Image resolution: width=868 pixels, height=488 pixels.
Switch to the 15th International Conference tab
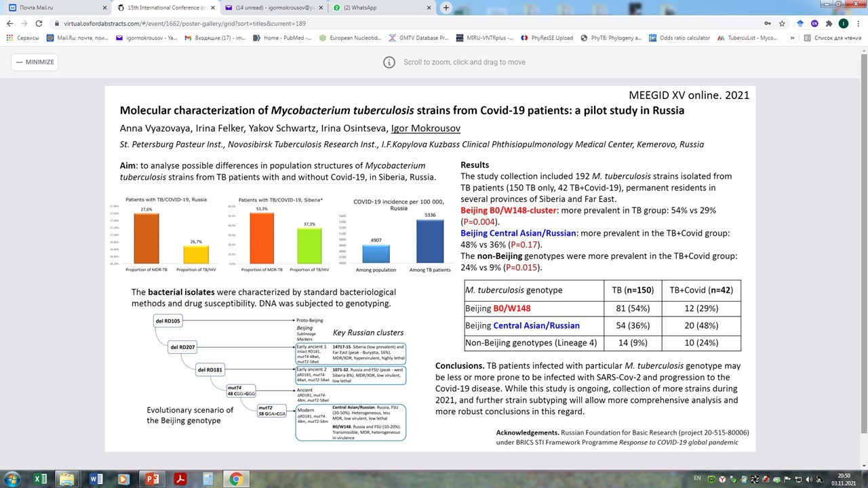click(x=165, y=8)
